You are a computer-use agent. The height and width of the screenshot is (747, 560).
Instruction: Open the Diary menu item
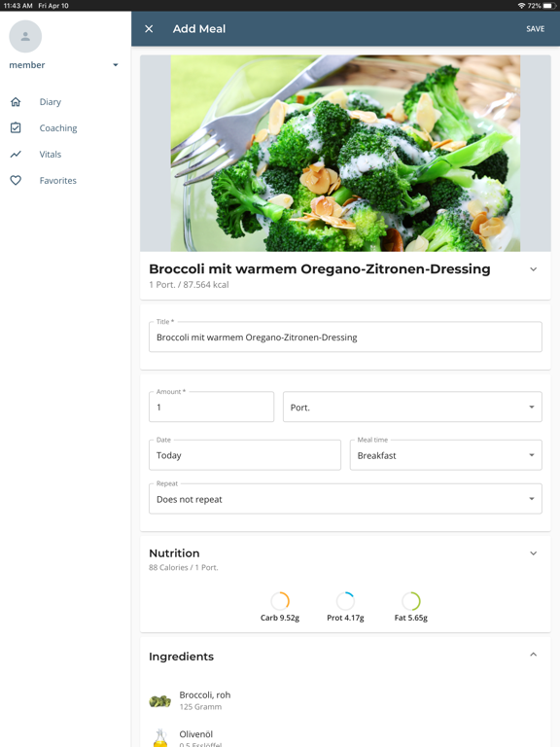tap(50, 102)
